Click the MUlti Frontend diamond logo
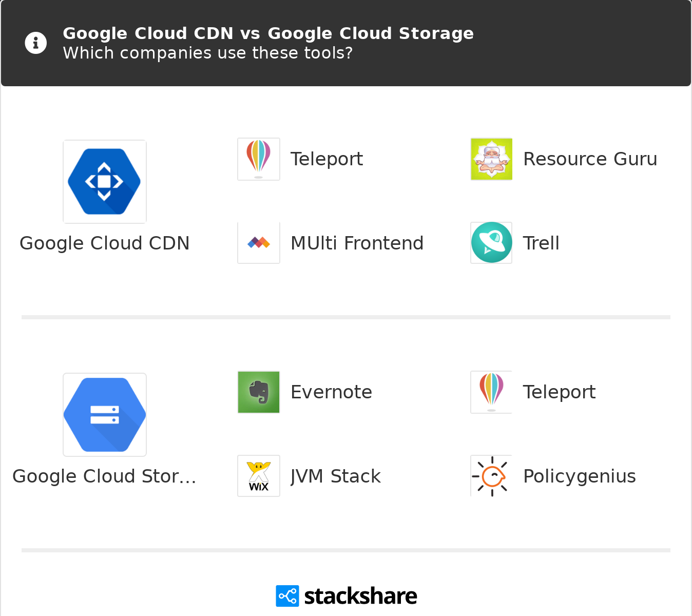 coord(259,243)
